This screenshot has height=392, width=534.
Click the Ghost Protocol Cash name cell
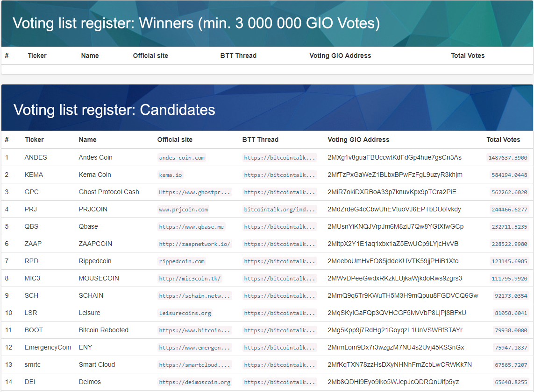tap(109, 192)
